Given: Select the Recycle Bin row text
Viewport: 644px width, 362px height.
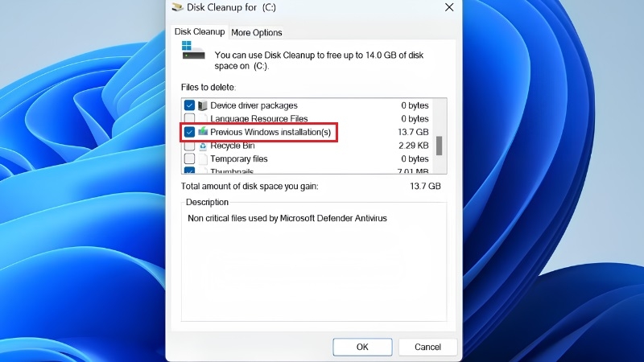Looking at the screenshot, I should coord(233,146).
